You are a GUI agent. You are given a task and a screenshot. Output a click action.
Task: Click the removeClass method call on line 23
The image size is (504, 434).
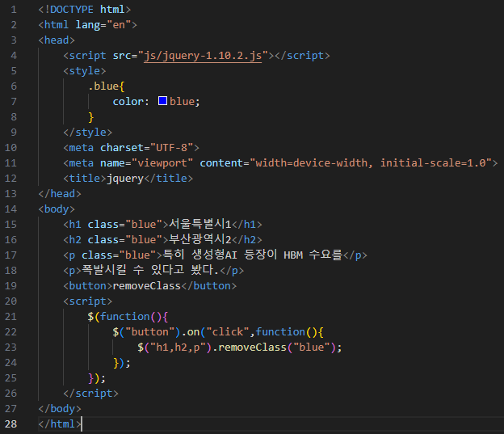pos(252,348)
